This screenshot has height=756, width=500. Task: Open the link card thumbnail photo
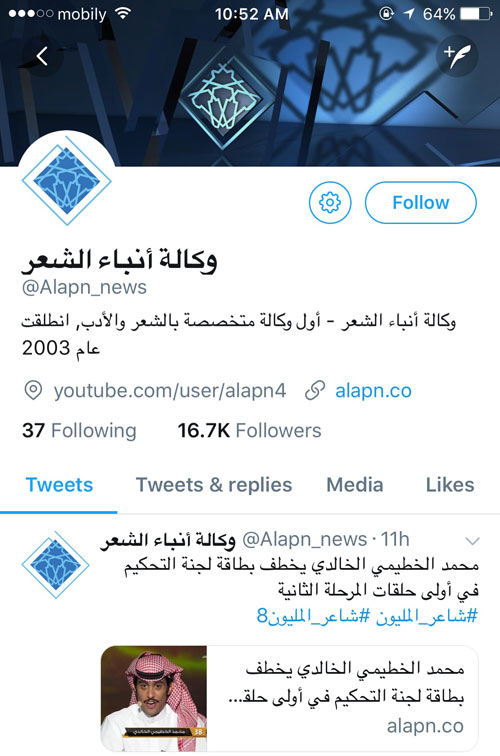click(x=154, y=698)
